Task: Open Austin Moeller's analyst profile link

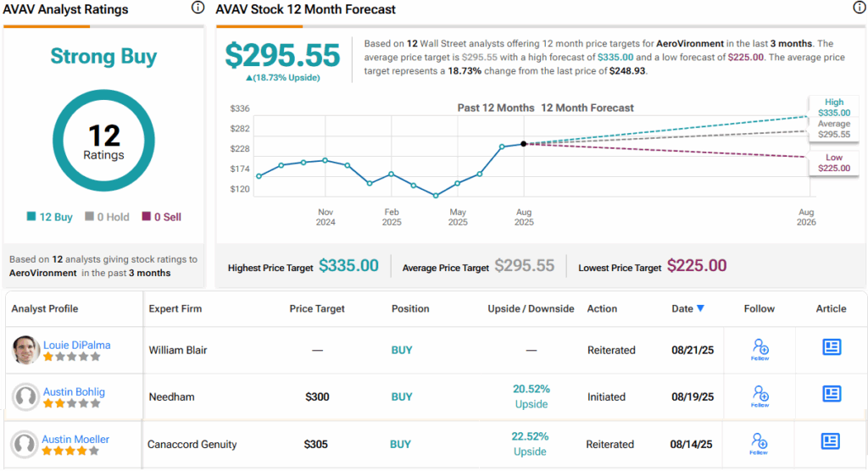Action: click(76, 439)
